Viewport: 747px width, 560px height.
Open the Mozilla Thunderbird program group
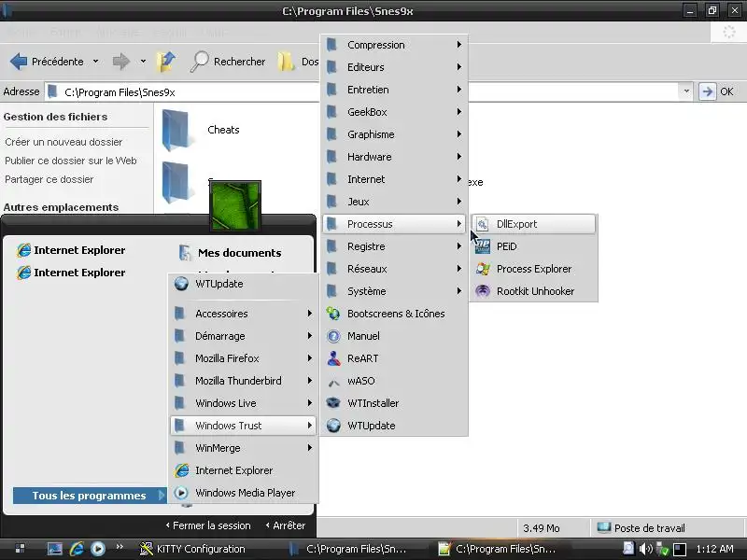tap(243, 381)
